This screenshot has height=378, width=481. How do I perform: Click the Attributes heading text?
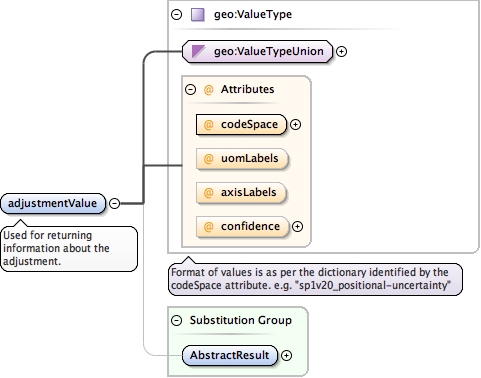(x=248, y=89)
